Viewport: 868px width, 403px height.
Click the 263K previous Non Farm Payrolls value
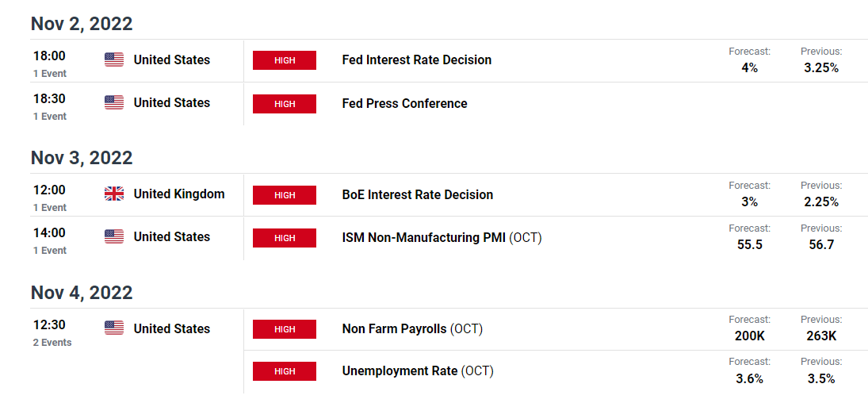(821, 336)
